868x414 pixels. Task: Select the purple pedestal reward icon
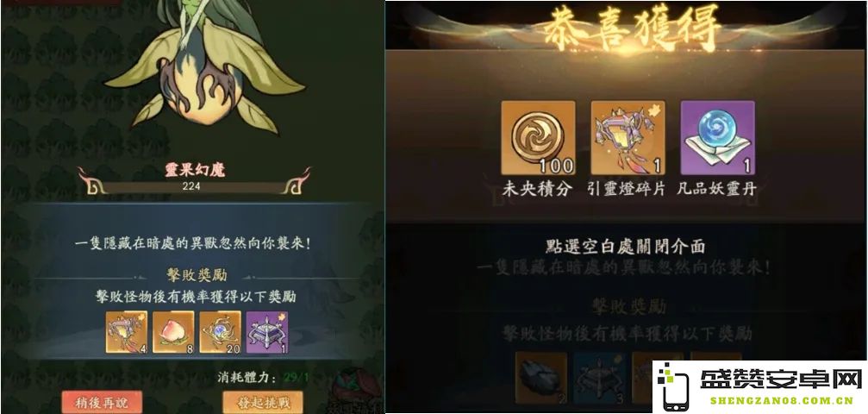[x=267, y=332]
